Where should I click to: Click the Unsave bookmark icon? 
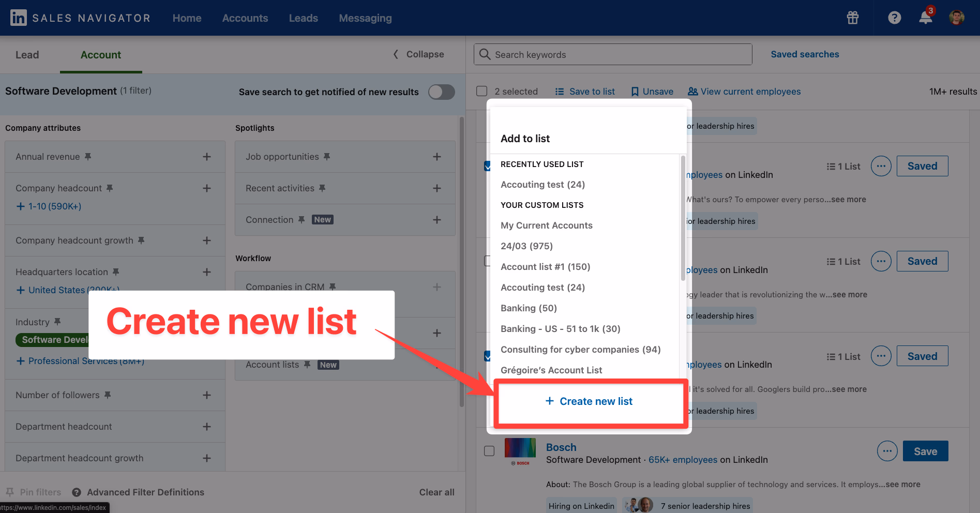click(x=635, y=92)
